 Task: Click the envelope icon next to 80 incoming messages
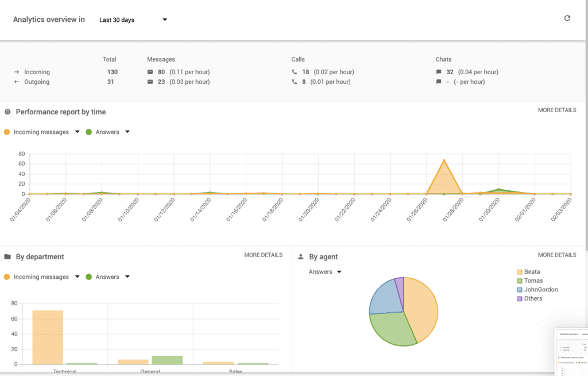152,72
